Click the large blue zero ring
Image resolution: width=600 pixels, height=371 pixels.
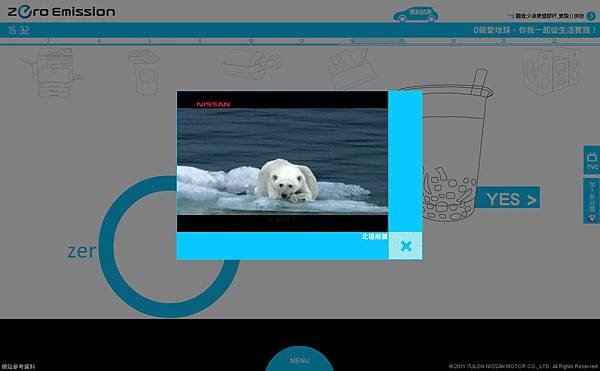169,247
